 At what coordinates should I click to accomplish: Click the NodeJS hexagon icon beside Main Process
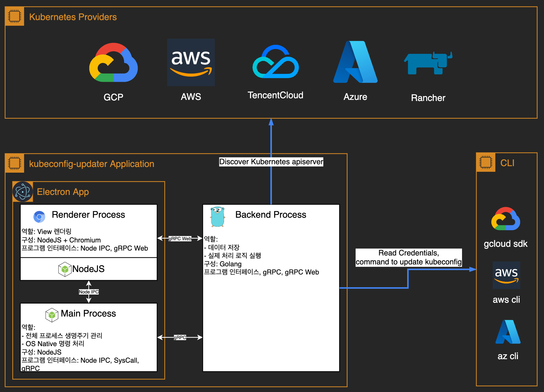point(52,315)
